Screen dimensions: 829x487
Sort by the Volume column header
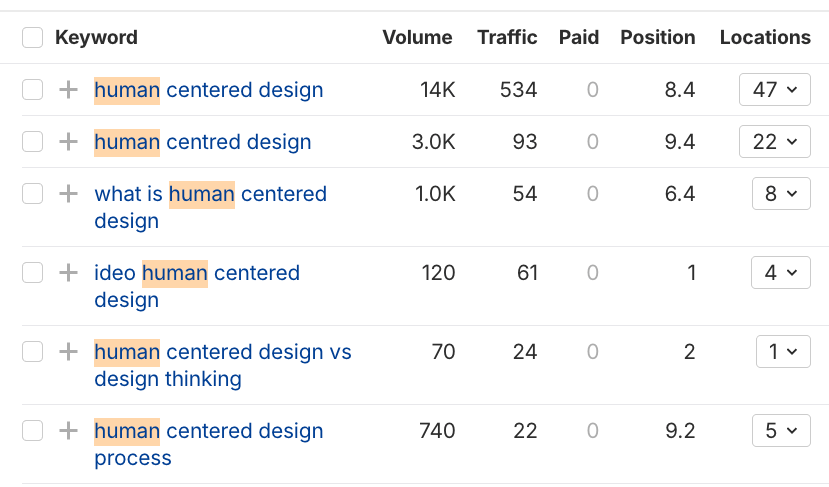click(417, 38)
